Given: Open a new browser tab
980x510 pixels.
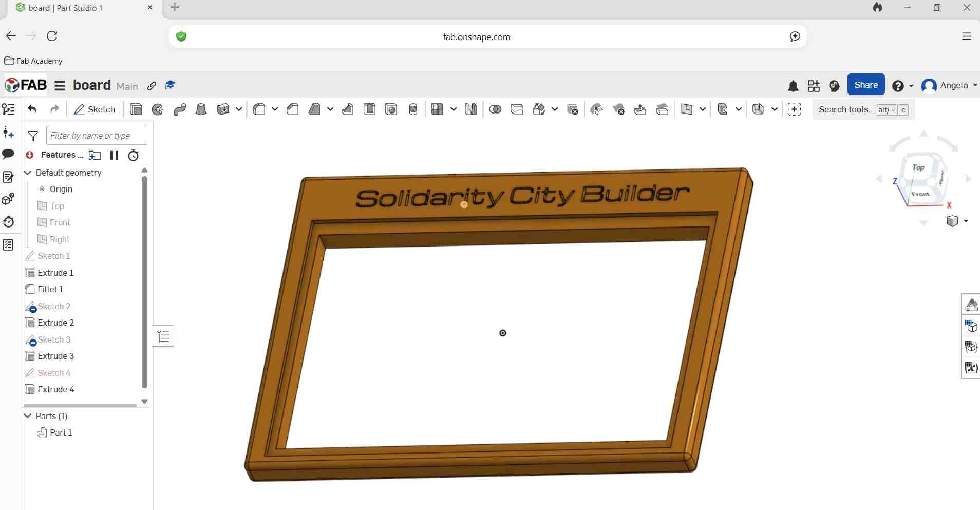Looking at the screenshot, I should point(175,7).
